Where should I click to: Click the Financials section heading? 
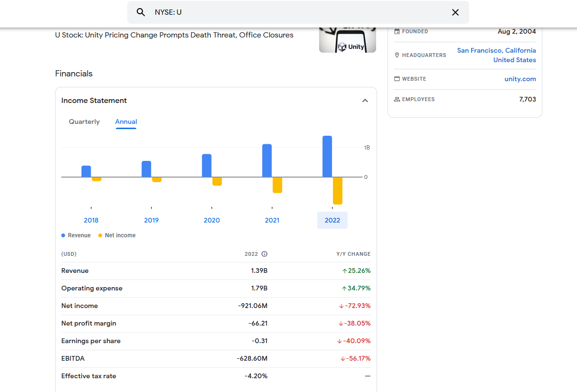pyautogui.click(x=74, y=74)
